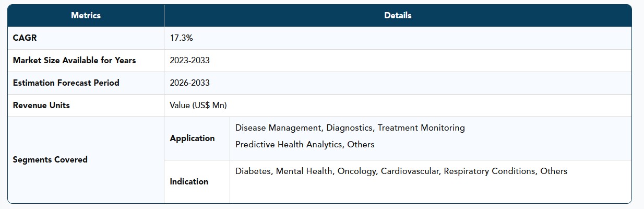Select the CAGR row label
Screen dimensions: 644x209
25,38
